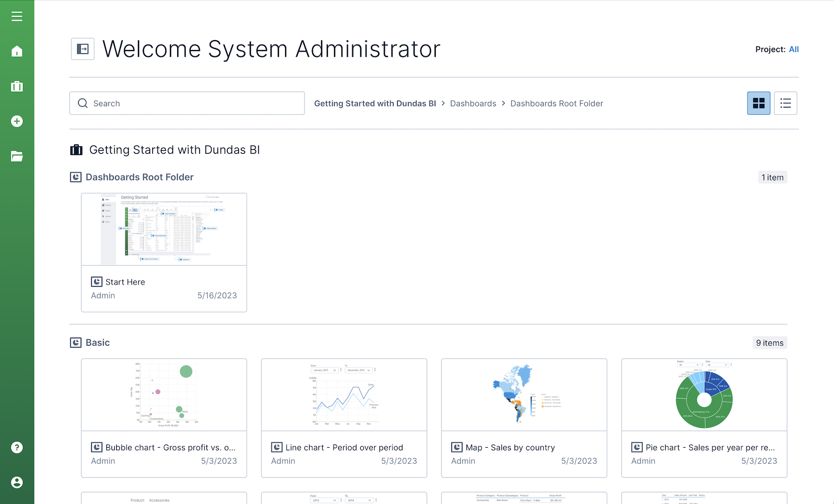Click in the Search field

pyautogui.click(x=187, y=103)
